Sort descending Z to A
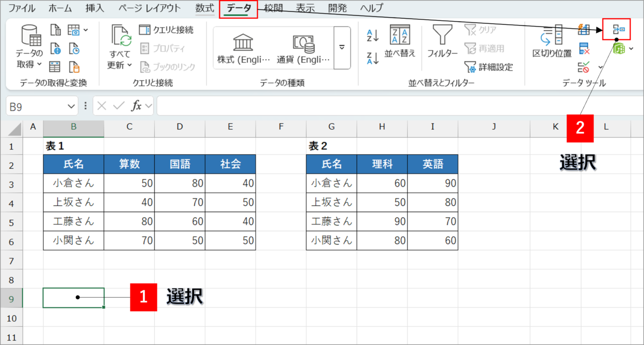Screen dimensions: 644x345 pyautogui.click(x=373, y=58)
